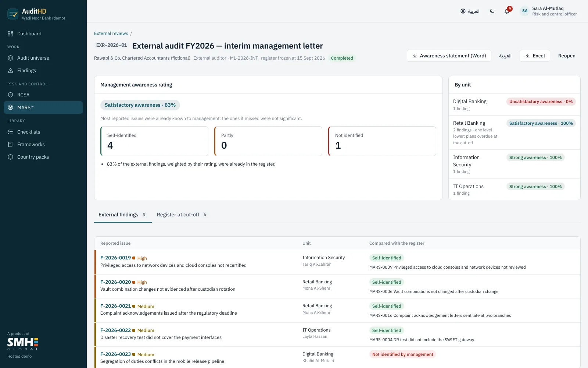Image resolution: width=588 pixels, height=368 pixels.
Task: Click Sara Al-Mutlaq user name
Action: [x=548, y=8]
